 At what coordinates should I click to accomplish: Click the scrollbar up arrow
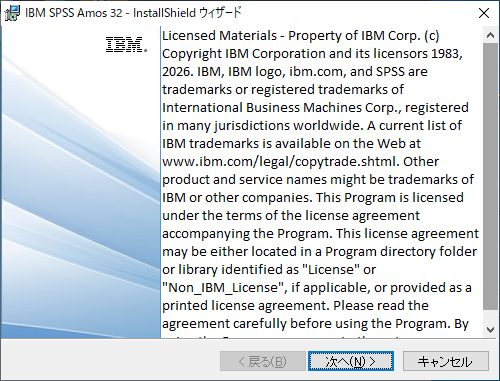[490, 35]
